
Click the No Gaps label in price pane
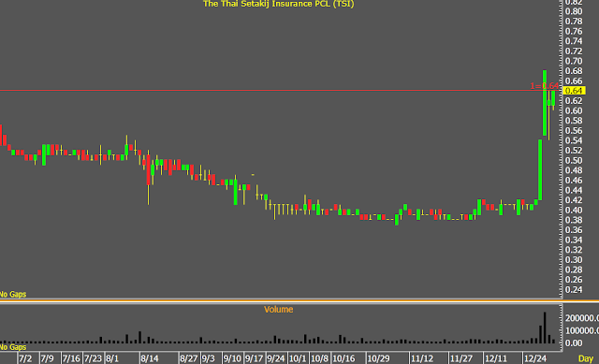coord(13,294)
